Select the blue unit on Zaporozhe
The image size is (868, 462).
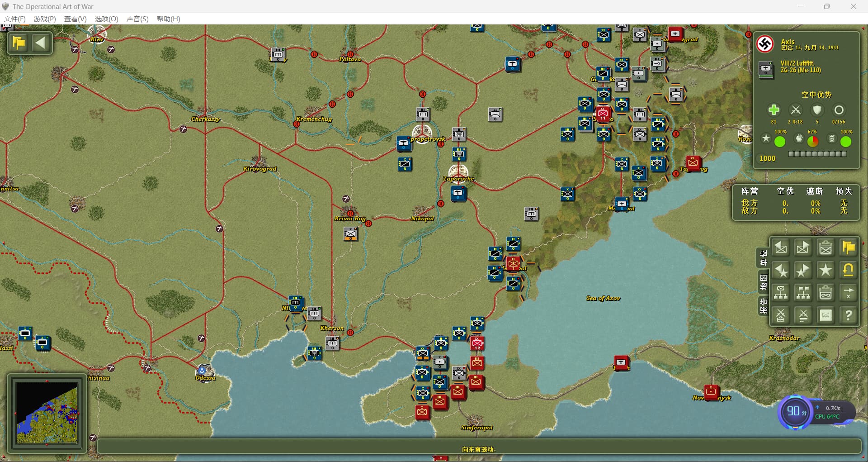458,194
